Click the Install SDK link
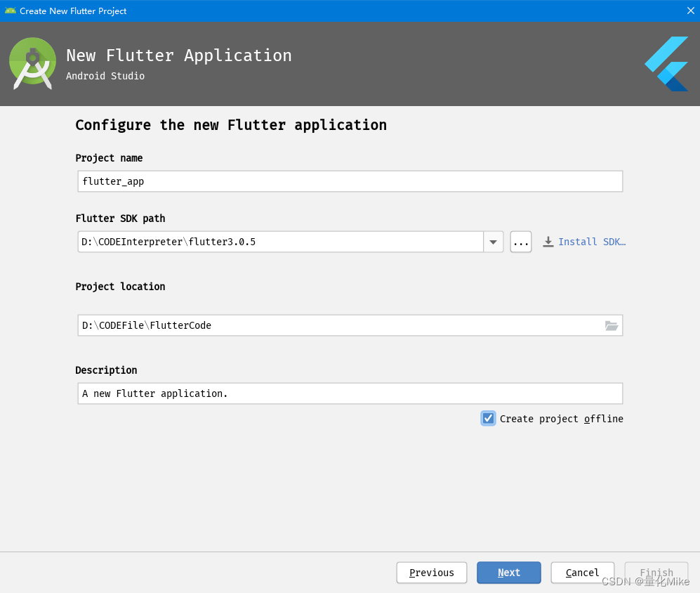700x593 pixels. [x=591, y=242]
